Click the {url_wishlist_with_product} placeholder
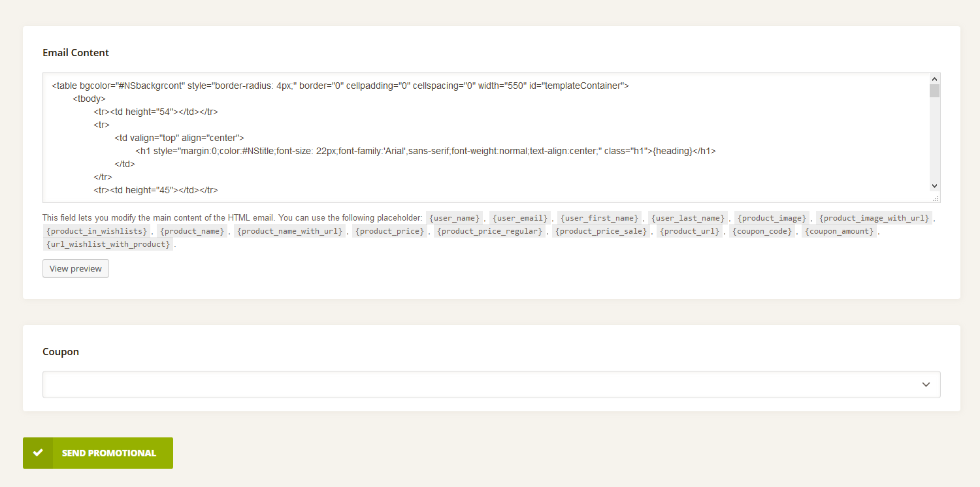This screenshot has width=980, height=487. [108, 244]
